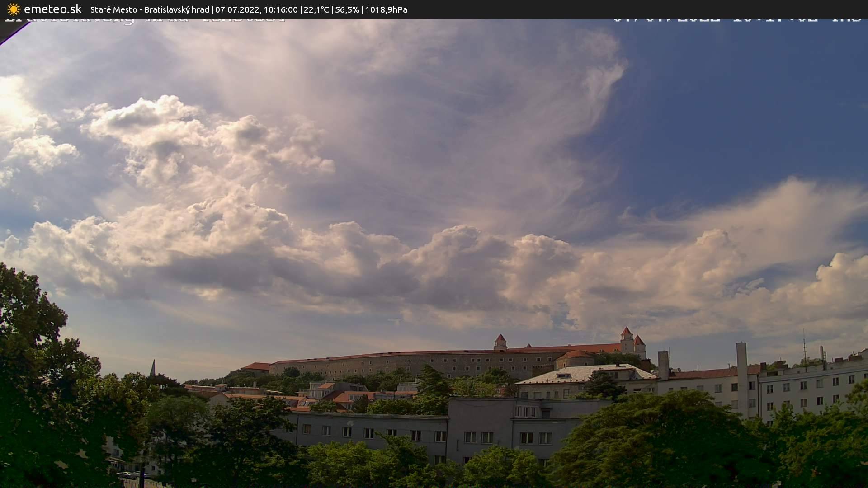The height and width of the screenshot is (488, 868).
Task: Click the green church spire on left
Action: (153, 368)
